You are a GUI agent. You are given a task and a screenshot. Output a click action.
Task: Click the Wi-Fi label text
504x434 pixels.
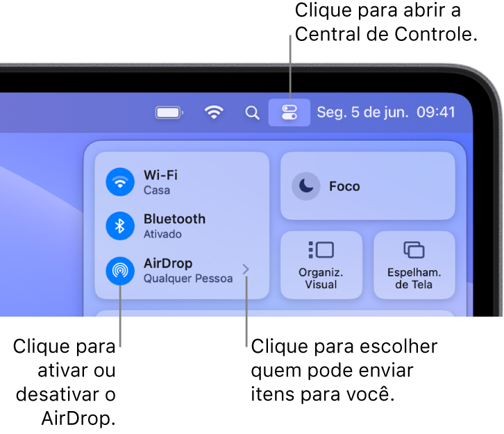(x=161, y=175)
